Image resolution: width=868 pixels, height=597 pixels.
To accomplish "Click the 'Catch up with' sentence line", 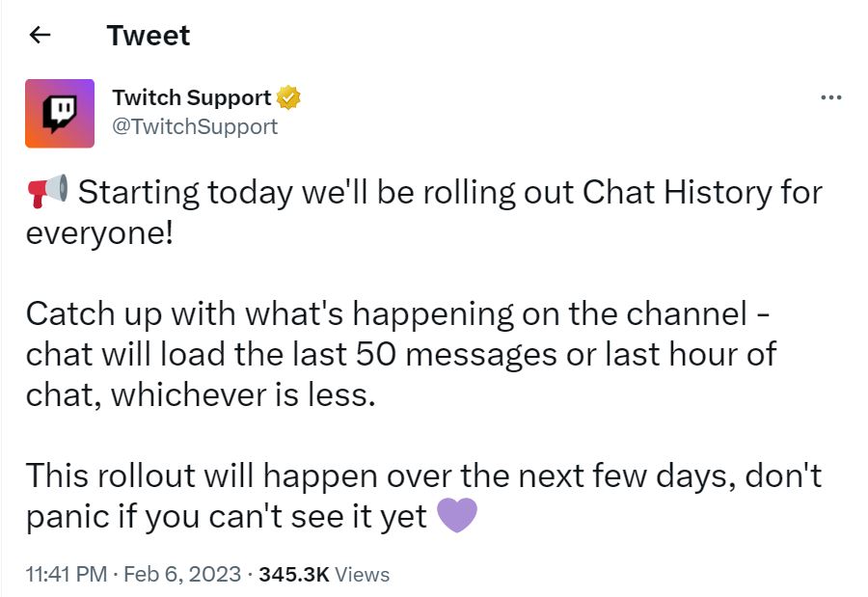I will (397, 314).
